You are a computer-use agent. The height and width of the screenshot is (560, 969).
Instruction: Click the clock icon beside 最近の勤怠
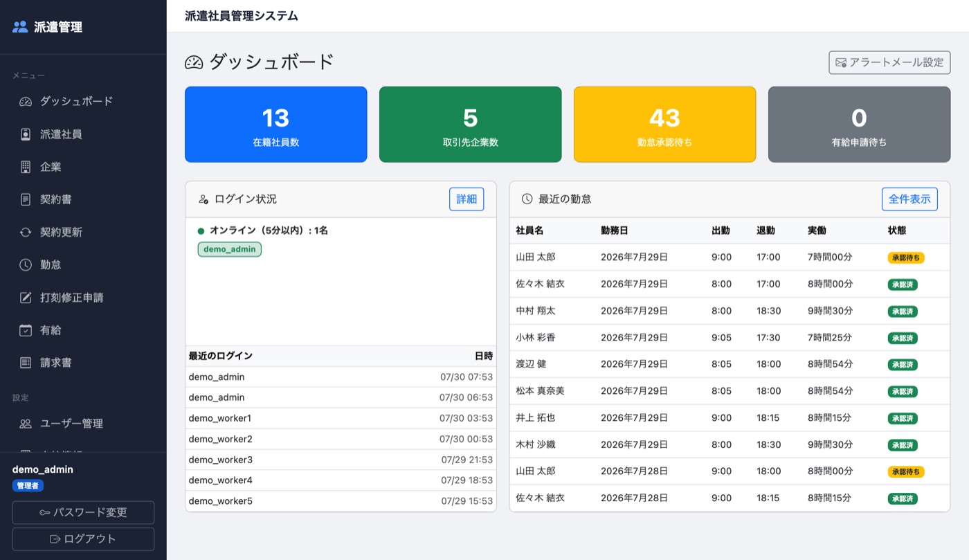coord(527,199)
